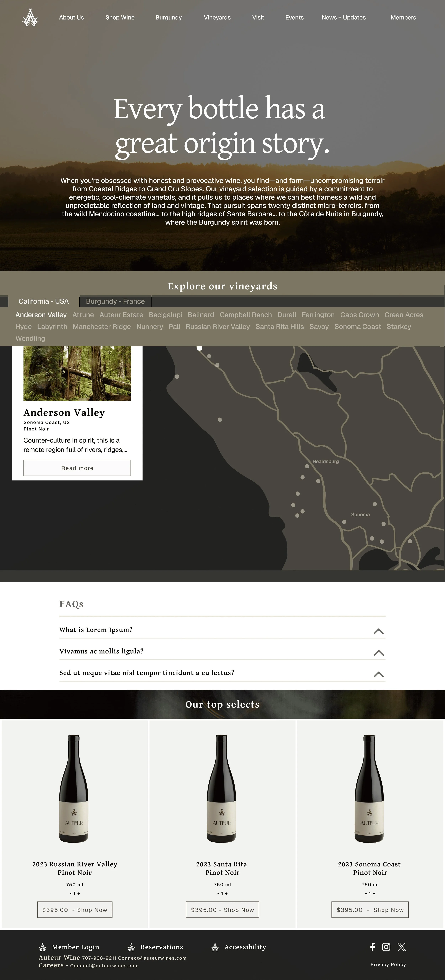
Task: Open the Instagram icon in the footer
Action: tap(386, 947)
